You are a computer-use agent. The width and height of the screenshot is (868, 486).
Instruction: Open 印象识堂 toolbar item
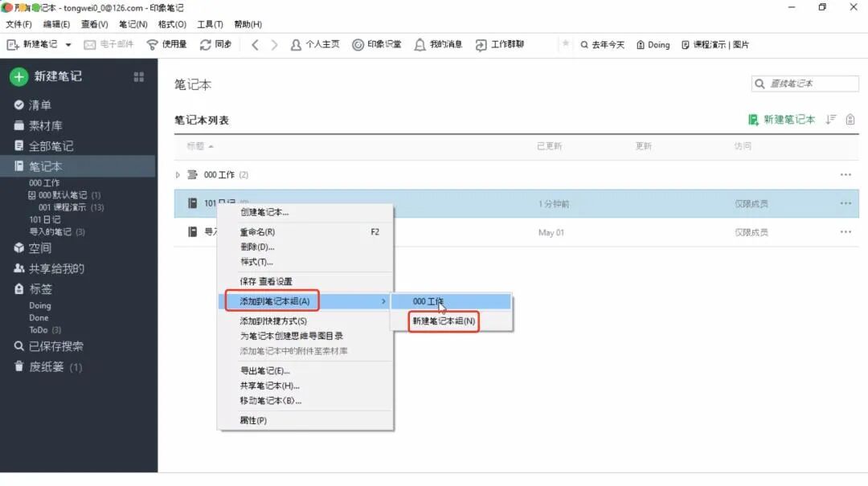376,44
